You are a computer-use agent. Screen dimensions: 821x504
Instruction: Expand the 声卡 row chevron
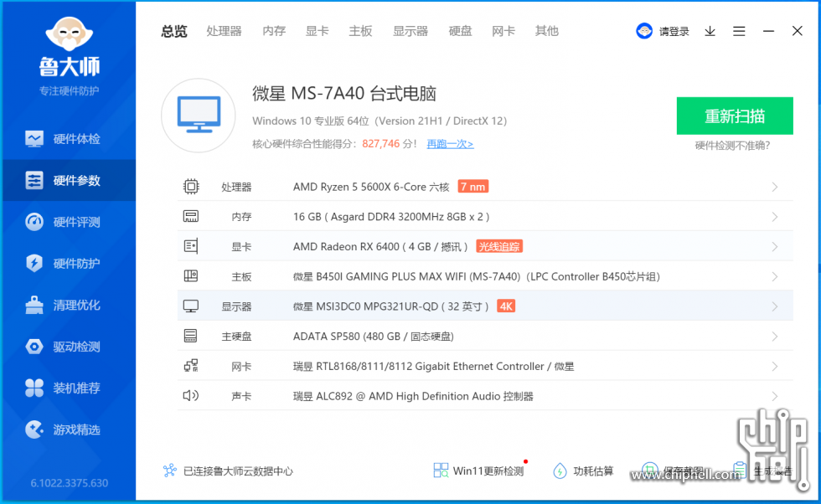tap(774, 396)
